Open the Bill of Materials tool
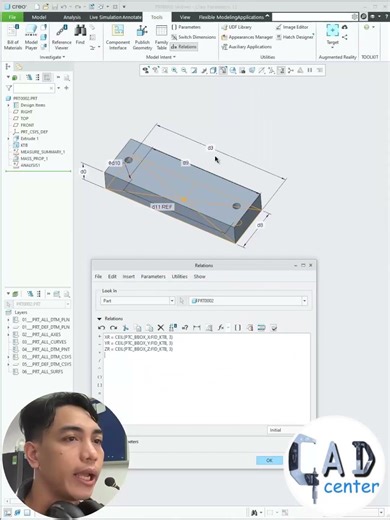This screenshot has width=390, height=520. coord(13,37)
